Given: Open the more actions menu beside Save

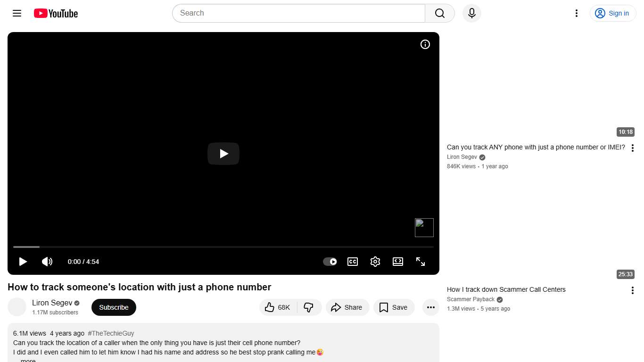Looking at the screenshot, I should pos(430,307).
